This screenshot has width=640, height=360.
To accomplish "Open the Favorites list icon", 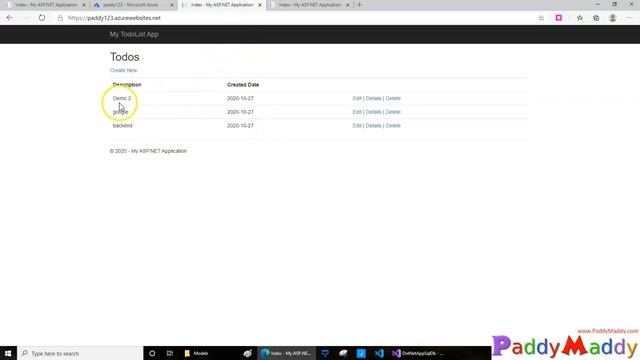I will coord(580,18).
